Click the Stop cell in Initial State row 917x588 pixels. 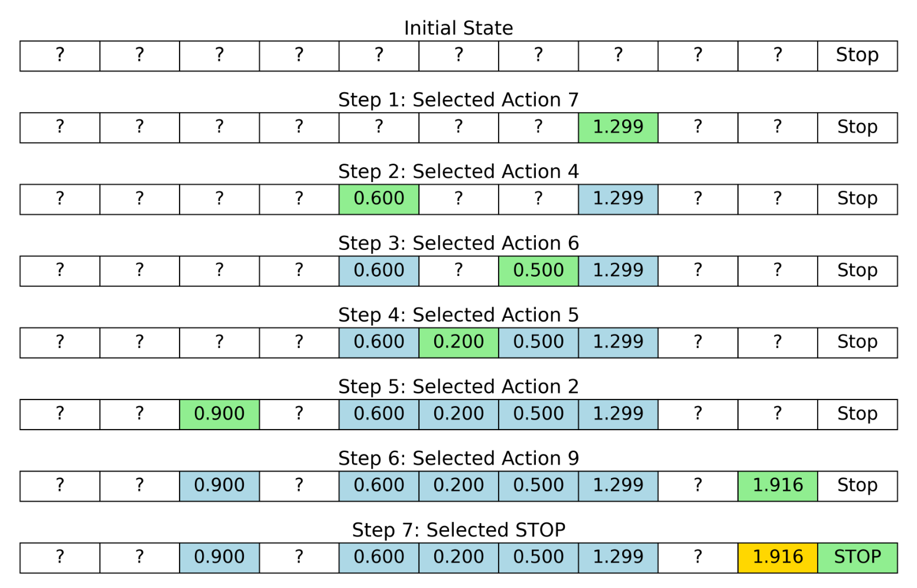click(x=857, y=56)
